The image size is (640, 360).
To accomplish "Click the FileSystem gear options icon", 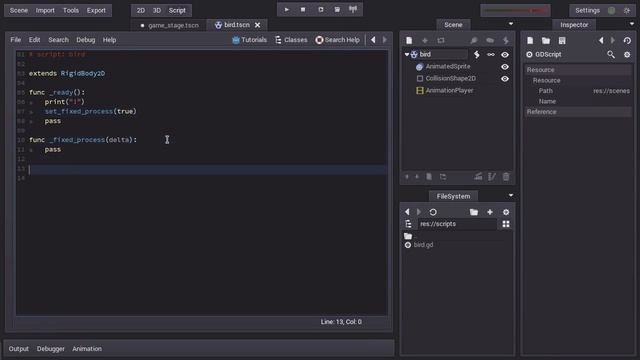I will click(506, 212).
